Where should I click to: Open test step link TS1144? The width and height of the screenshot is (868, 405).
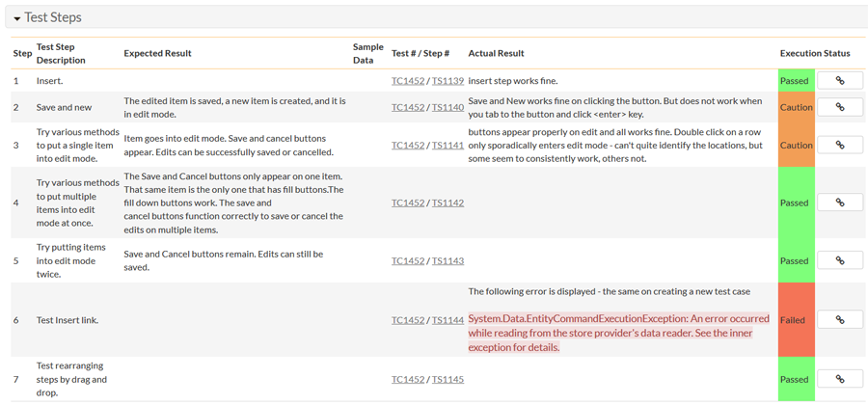tap(448, 319)
